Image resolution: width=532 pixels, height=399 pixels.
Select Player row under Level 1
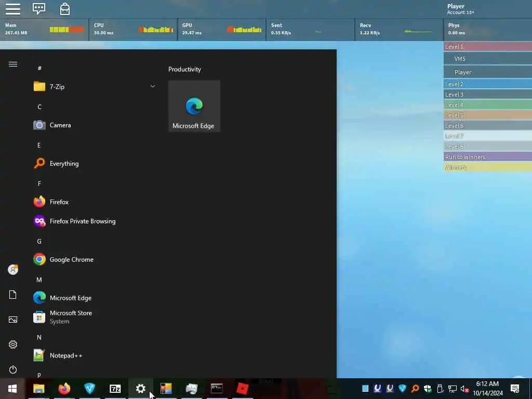pos(487,72)
